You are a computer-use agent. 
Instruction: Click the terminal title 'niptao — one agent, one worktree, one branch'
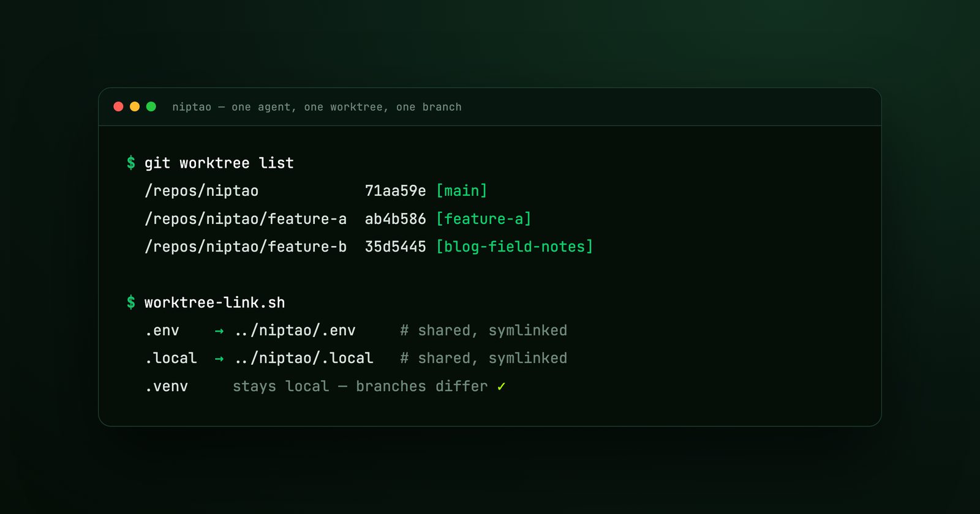pyautogui.click(x=317, y=107)
